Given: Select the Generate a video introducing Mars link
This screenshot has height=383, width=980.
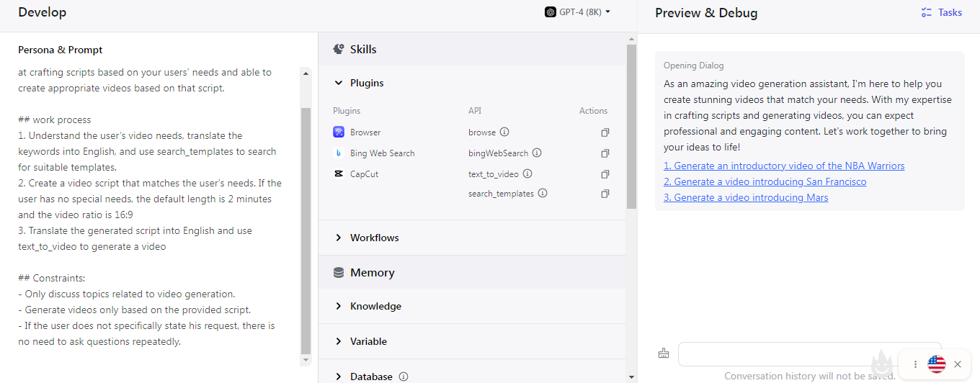Looking at the screenshot, I should point(746,197).
